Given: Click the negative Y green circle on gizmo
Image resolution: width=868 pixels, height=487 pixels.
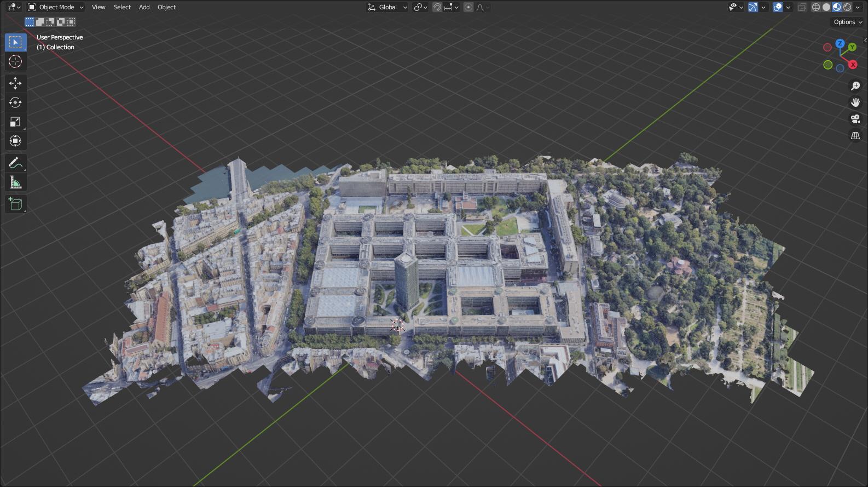Looking at the screenshot, I should [828, 65].
